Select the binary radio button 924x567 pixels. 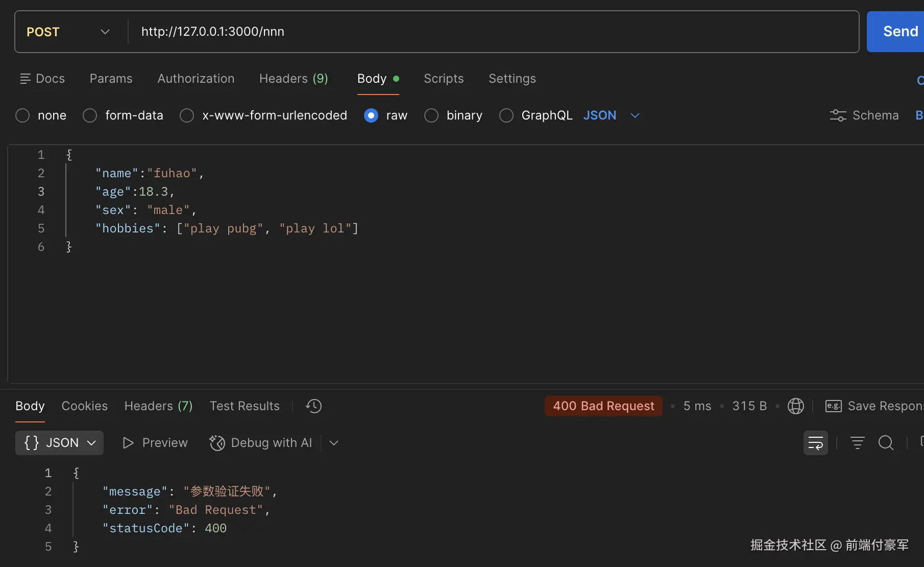tap(431, 115)
